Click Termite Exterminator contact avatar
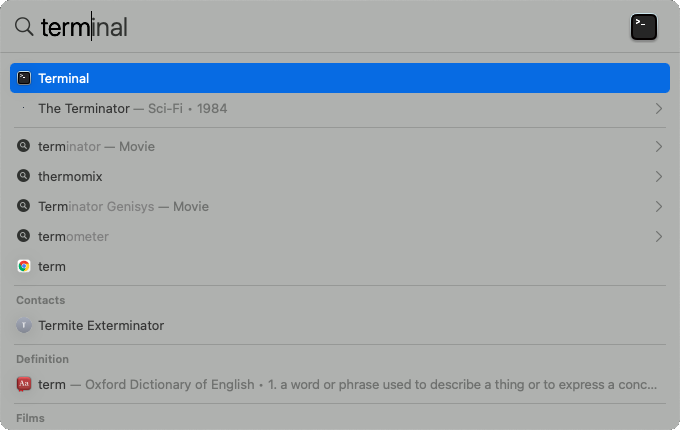 click(x=24, y=325)
